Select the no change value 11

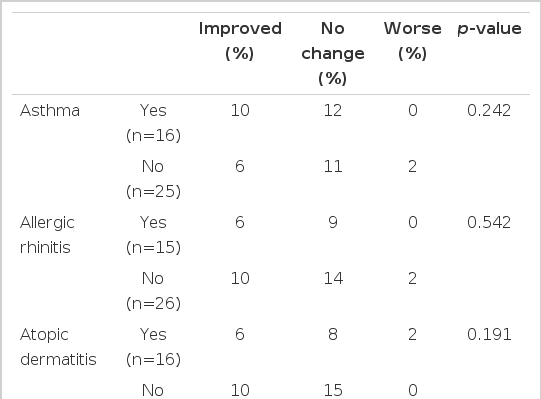coord(333,166)
